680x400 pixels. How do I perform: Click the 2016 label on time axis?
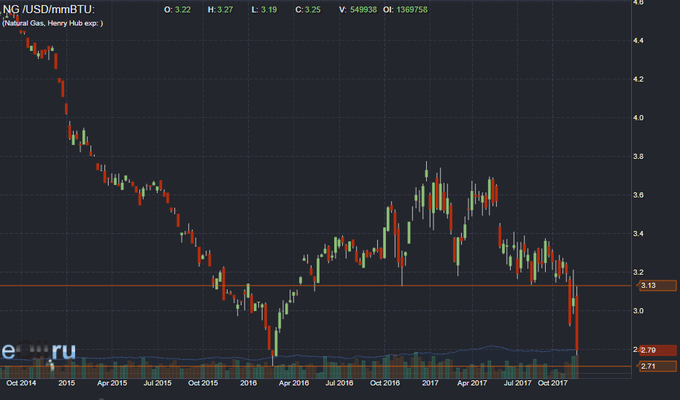(x=249, y=382)
